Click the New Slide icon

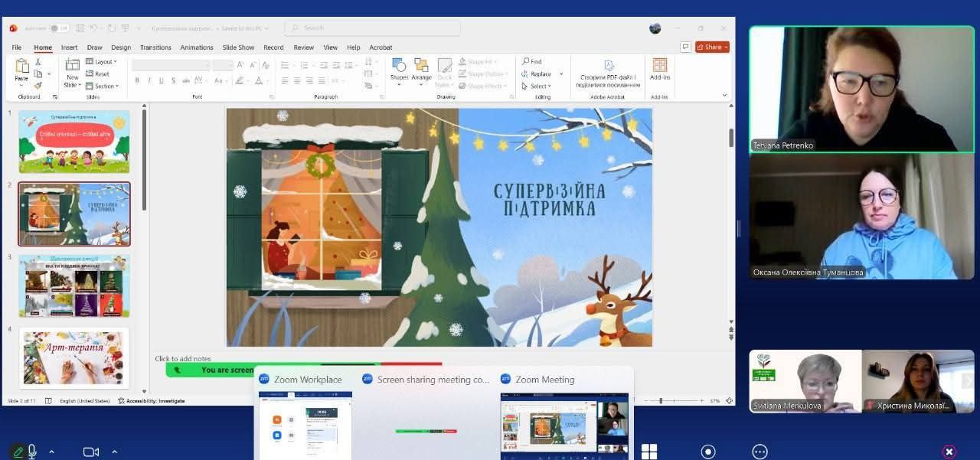click(x=72, y=67)
